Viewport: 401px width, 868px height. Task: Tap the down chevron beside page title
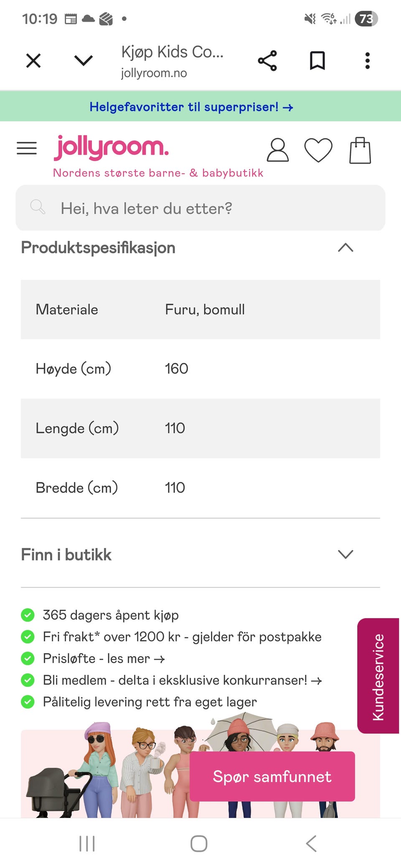click(x=84, y=61)
